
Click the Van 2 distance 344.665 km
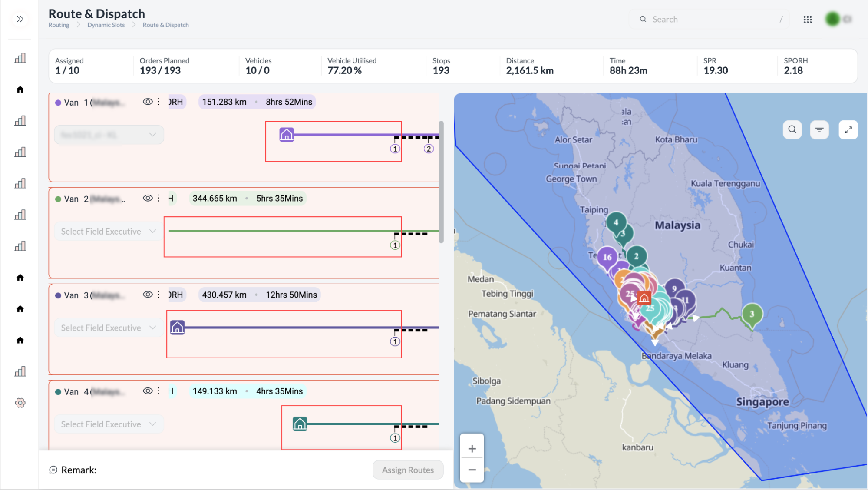[x=215, y=198]
